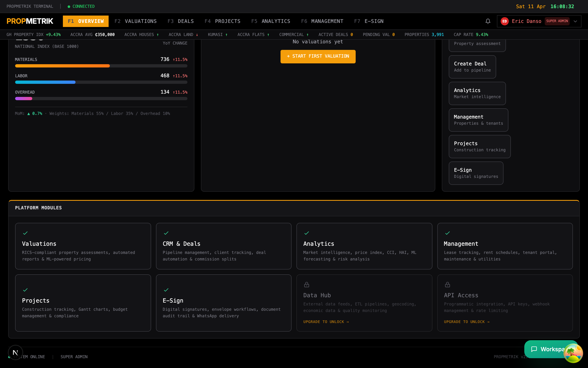Screen dimensions: 588x368
Task: Click the Data Hub lock icon
Action: coord(306,285)
